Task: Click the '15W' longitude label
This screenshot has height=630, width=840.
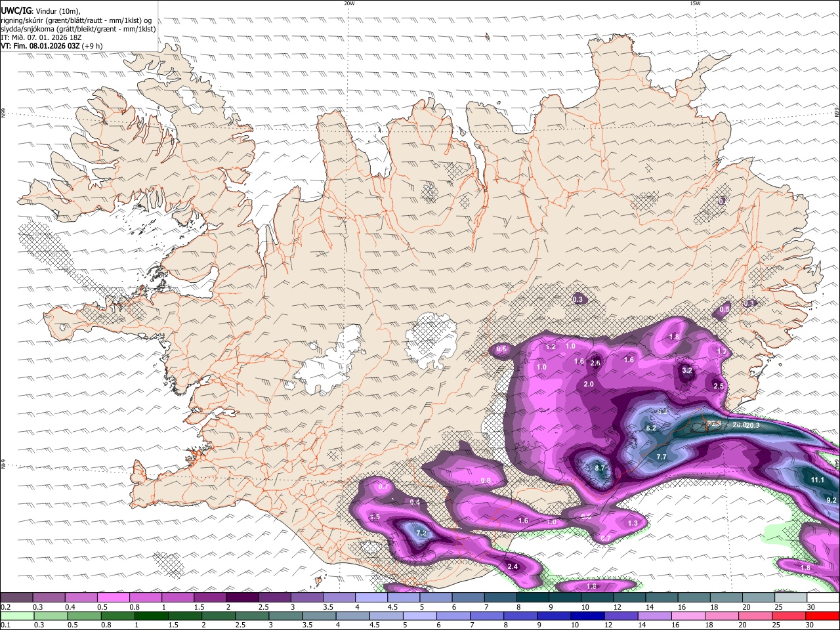Action: point(695,3)
